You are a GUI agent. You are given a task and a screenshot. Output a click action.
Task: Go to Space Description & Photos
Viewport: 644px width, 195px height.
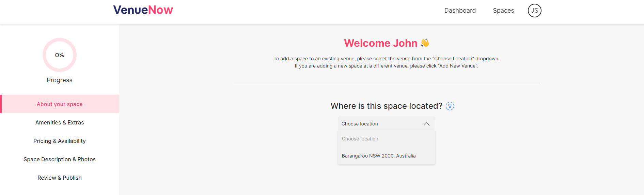60,159
